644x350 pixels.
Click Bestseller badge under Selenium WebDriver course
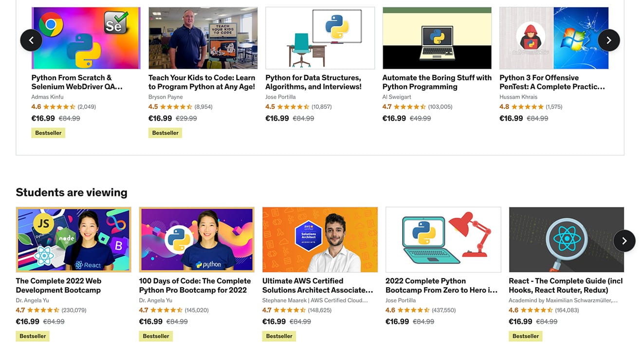click(48, 133)
